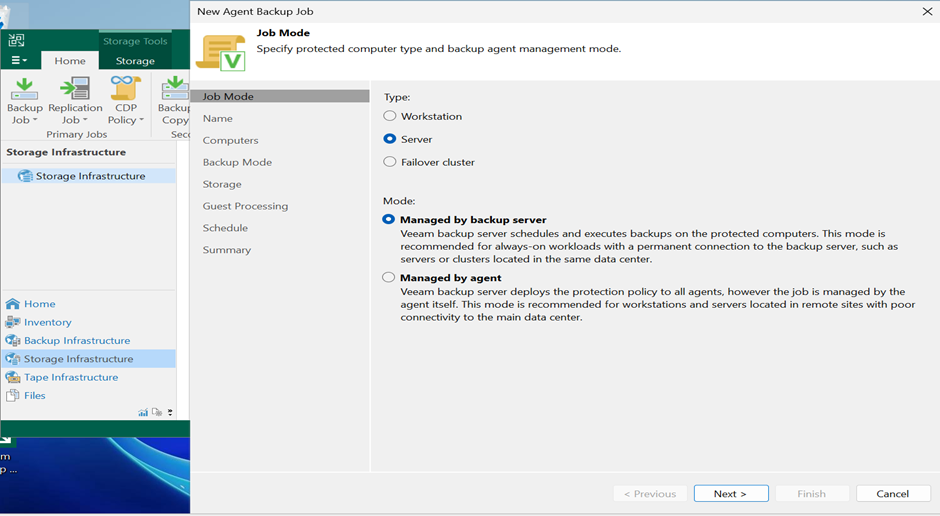Choose Managed by agent mode
940x516 pixels.
(388, 277)
